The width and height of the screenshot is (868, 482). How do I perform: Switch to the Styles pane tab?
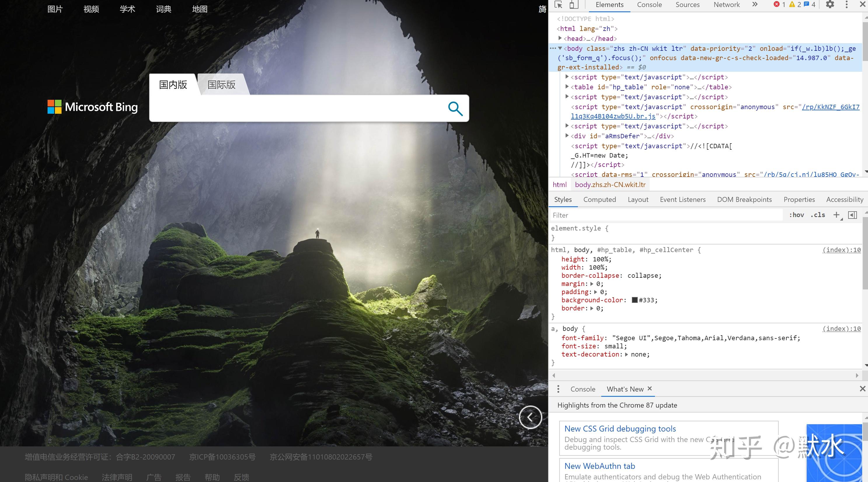point(563,199)
